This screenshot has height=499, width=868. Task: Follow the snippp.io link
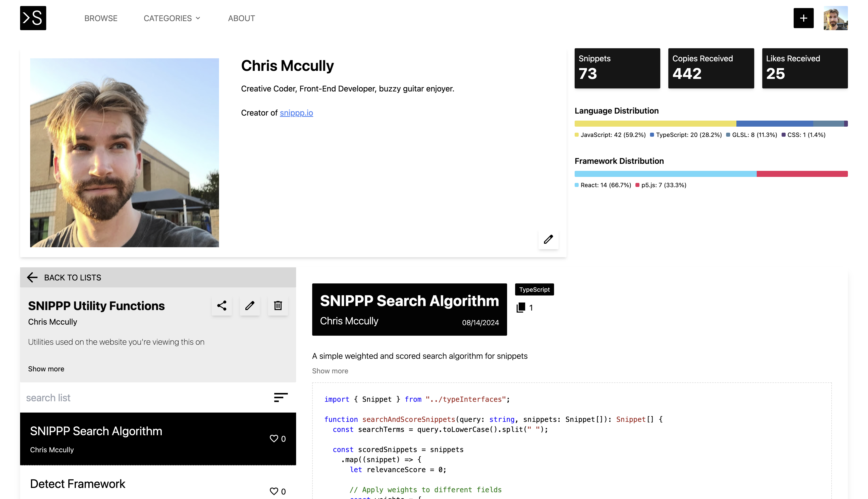pyautogui.click(x=296, y=113)
